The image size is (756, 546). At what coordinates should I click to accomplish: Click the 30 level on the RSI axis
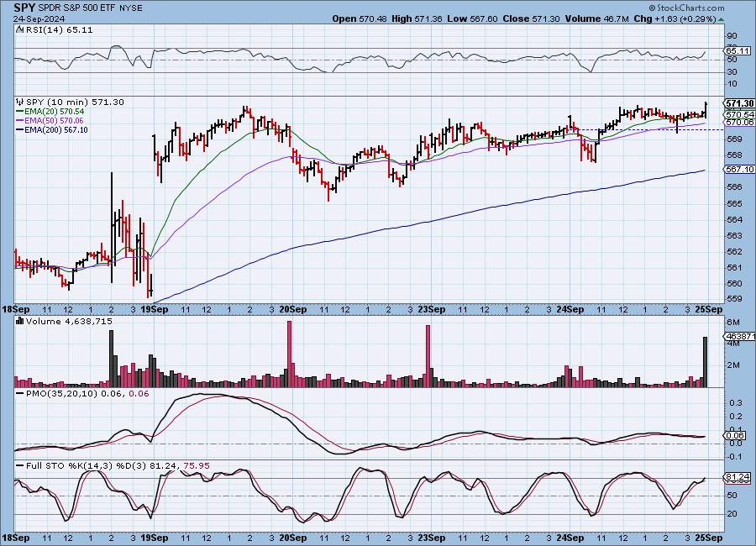[x=732, y=72]
